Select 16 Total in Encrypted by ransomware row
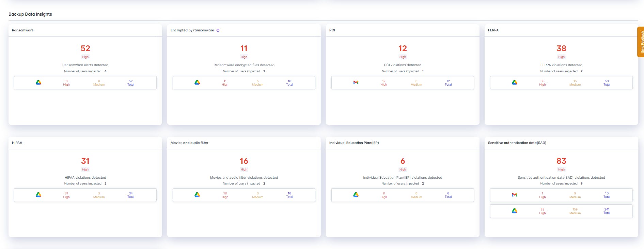The height and width of the screenshot is (249, 644). pyautogui.click(x=289, y=83)
